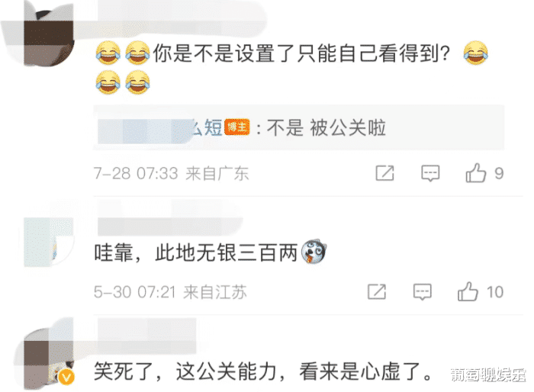
Task: Open replies for the 江苏 comment
Action: (423, 291)
